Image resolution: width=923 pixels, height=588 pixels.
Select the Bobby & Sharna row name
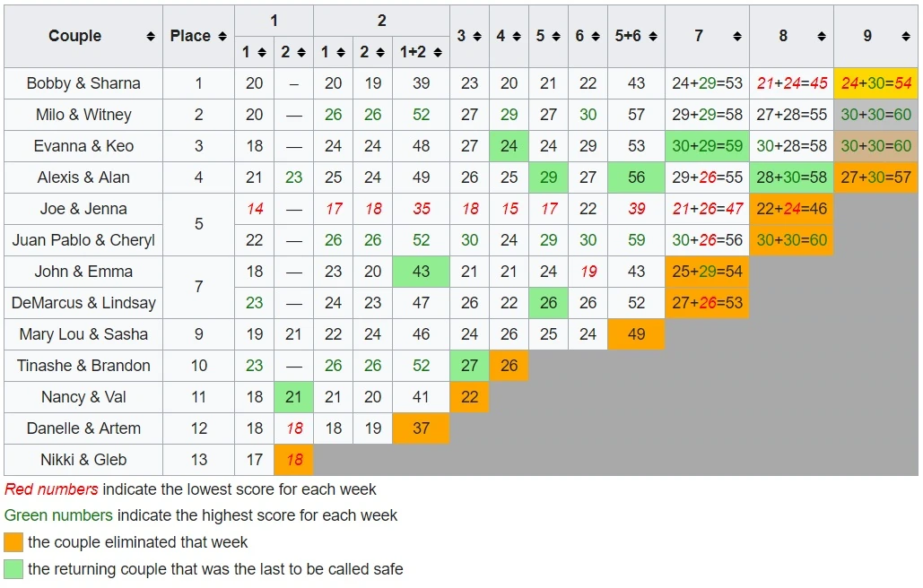click(83, 83)
